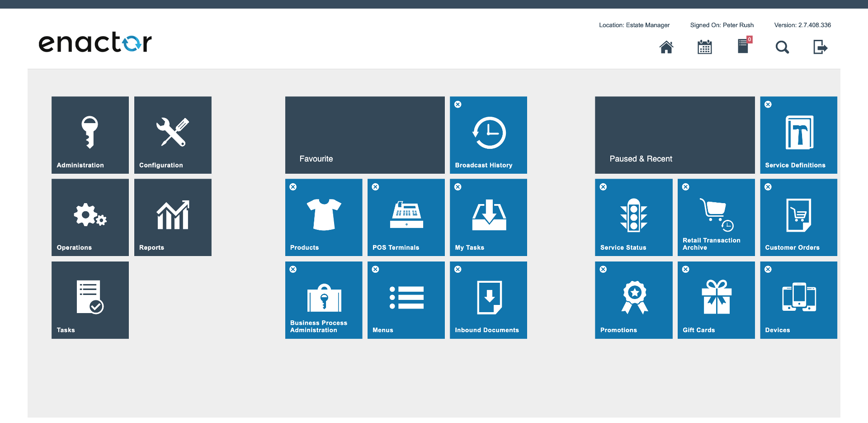Screen dimensions: 868x423
Task: Open the Administration tile
Action: tap(90, 134)
